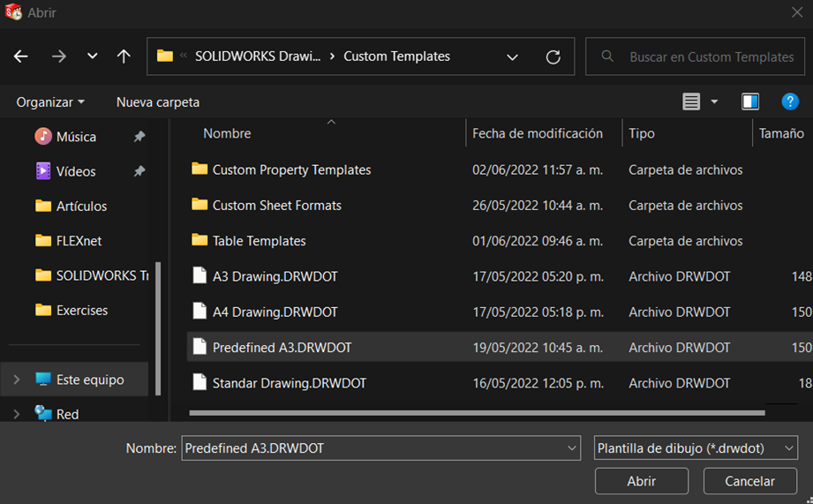
Task: Click the Cancelar button
Action: tap(749, 481)
